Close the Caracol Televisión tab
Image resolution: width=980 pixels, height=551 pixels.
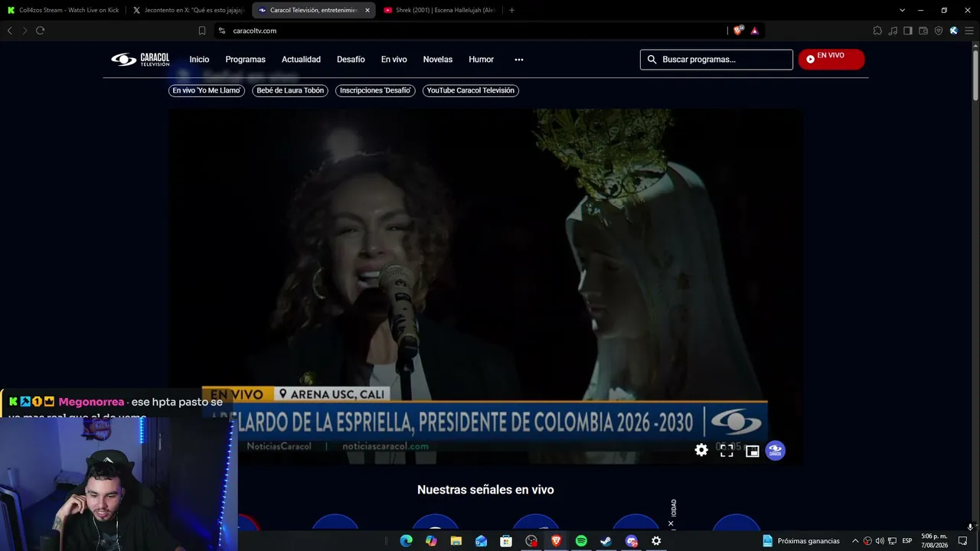click(367, 10)
